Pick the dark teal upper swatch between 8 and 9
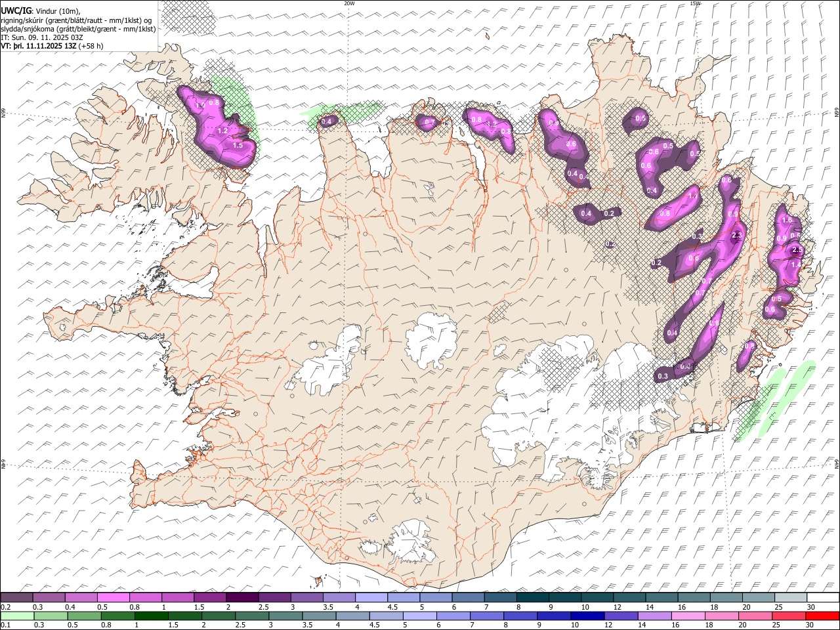This screenshot has height=630, width=840. point(532,598)
